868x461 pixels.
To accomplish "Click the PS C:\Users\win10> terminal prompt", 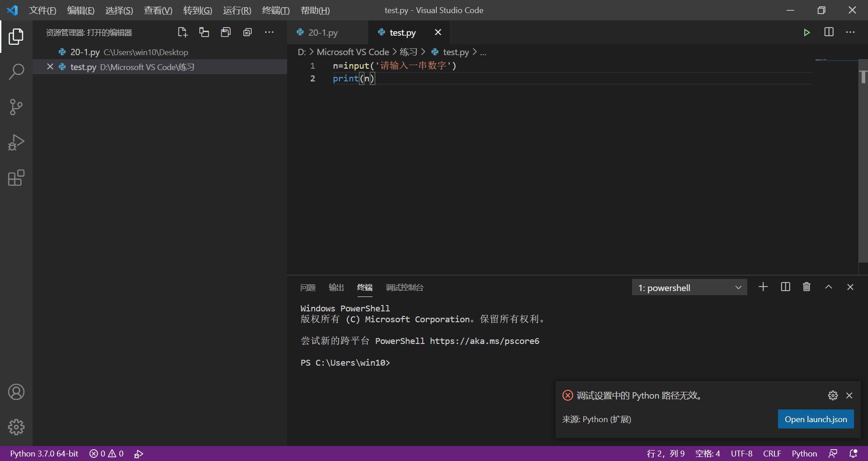I will pos(345,362).
